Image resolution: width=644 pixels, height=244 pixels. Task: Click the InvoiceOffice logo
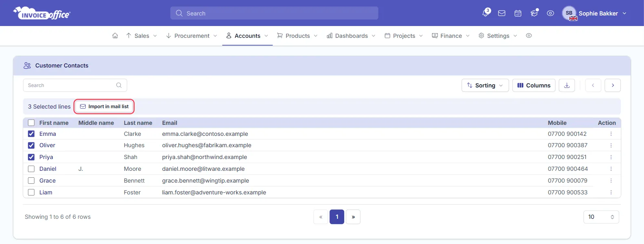click(42, 13)
